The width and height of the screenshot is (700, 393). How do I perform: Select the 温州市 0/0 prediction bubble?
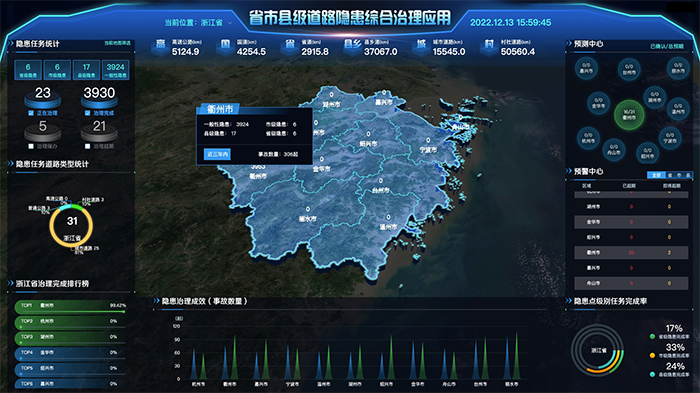click(x=678, y=109)
